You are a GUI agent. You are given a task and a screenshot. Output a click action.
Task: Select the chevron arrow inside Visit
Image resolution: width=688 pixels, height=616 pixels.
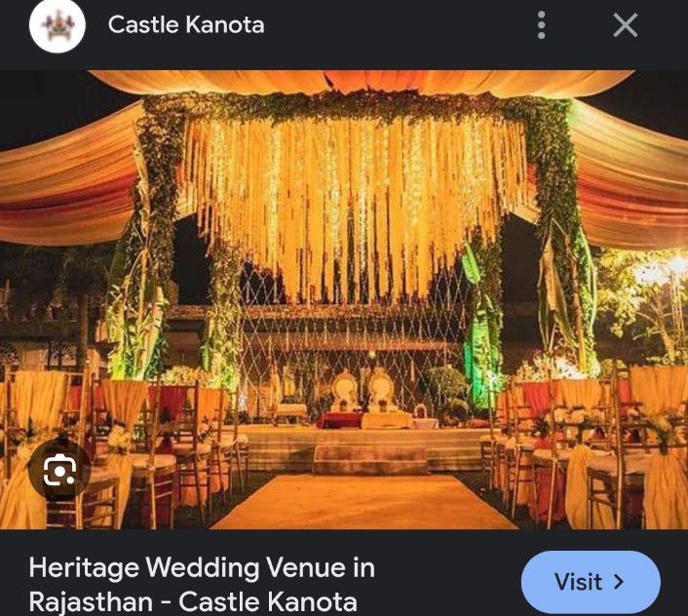coord(619,582)
